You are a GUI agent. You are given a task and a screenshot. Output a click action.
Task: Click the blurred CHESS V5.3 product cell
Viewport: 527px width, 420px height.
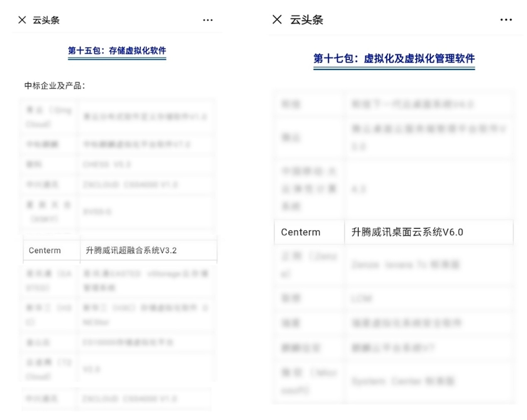point(107,164)
